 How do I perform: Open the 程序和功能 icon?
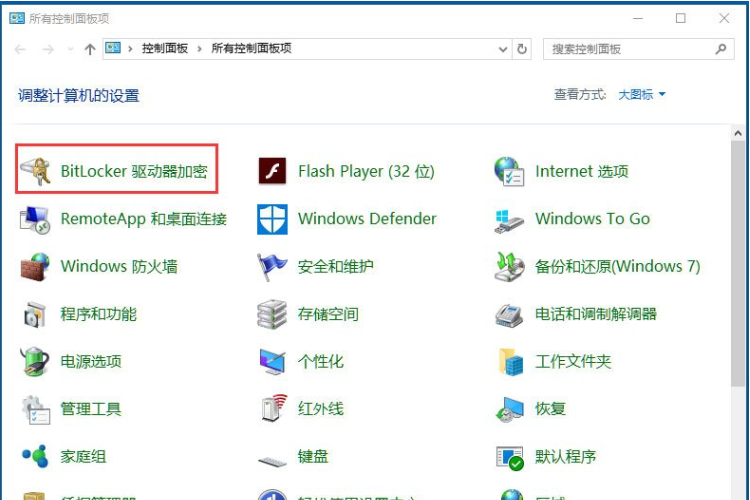click(x=35, y=314)
